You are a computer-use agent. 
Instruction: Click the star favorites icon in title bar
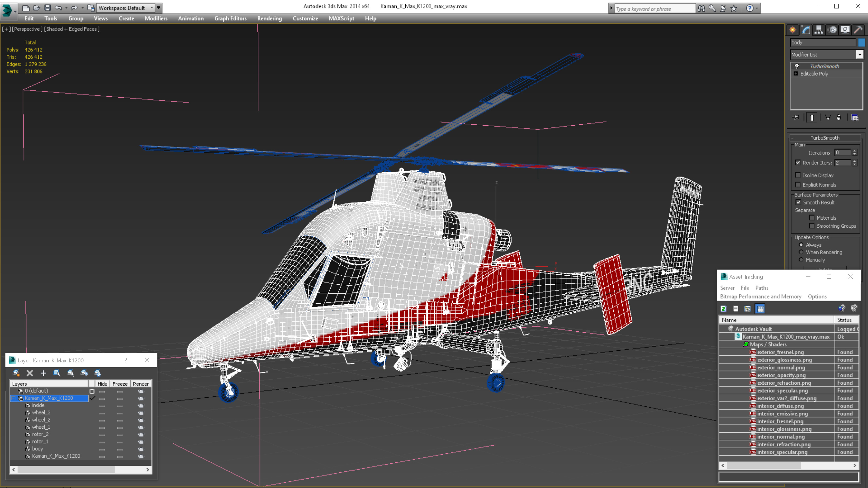pyautogui.click(x=734, y=8)
